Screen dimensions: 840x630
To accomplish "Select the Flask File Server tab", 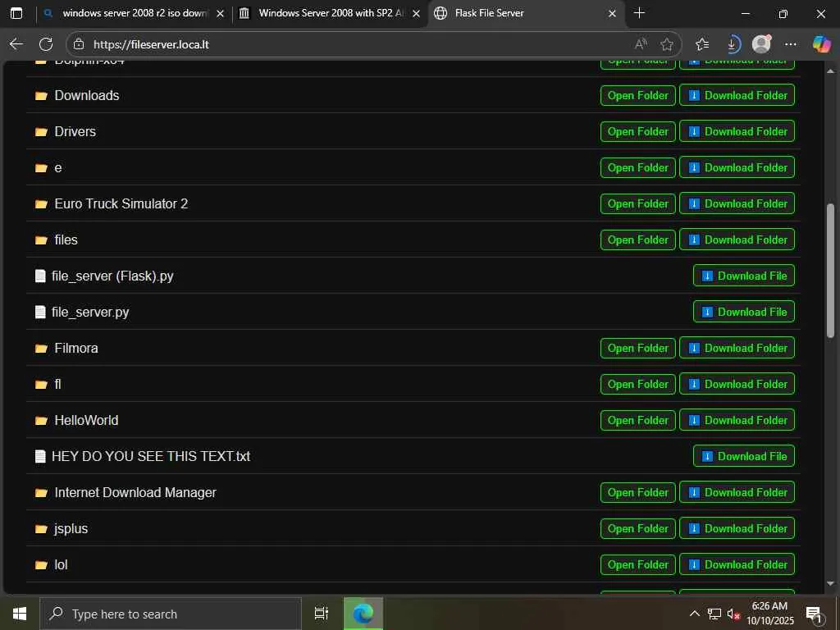I will tap(525, 13).
